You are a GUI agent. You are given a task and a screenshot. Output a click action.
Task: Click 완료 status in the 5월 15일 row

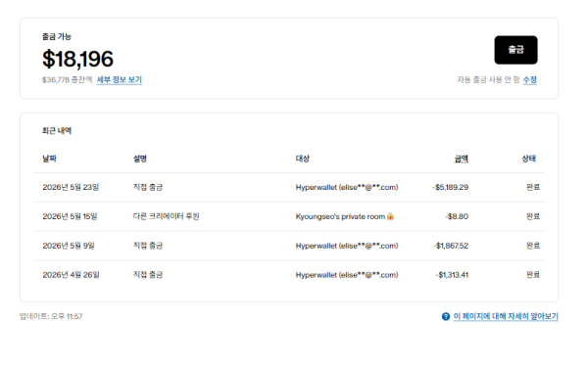pyautogui.click(x=533, y=216)
